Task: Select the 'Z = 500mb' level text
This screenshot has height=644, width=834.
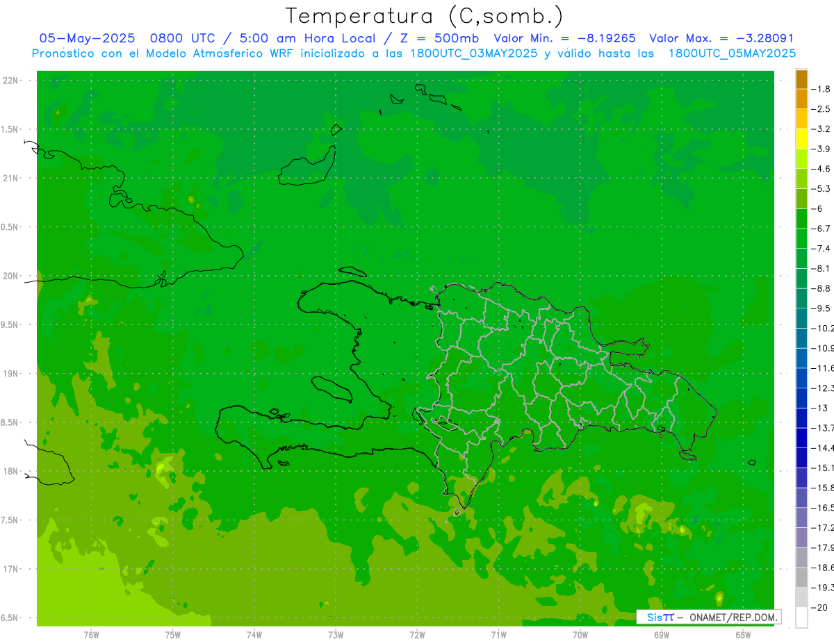Action: [439, 38]
